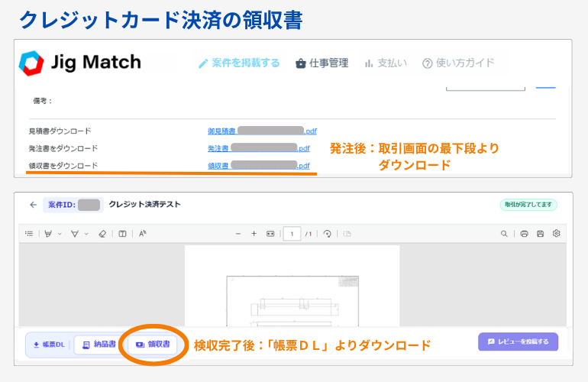Viewport: 588px width, 382px height.
Task: Activate the read aloud icon
Action: pyautogui.click(x=143, y=234)
